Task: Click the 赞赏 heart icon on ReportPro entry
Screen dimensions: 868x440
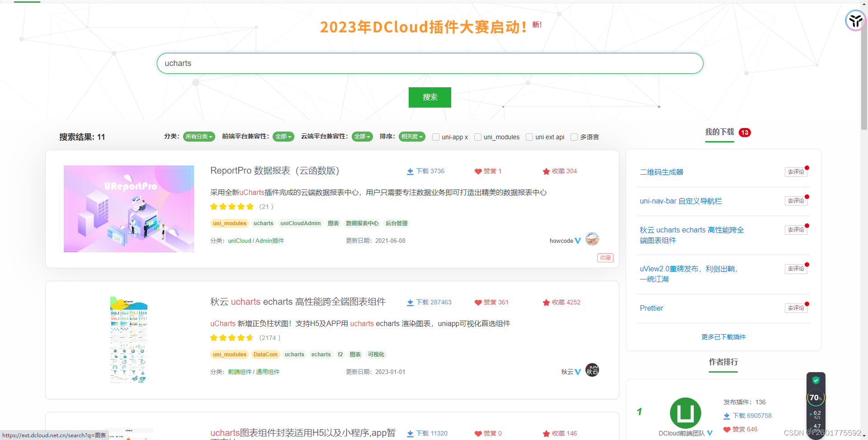Action: click(479, 171)
